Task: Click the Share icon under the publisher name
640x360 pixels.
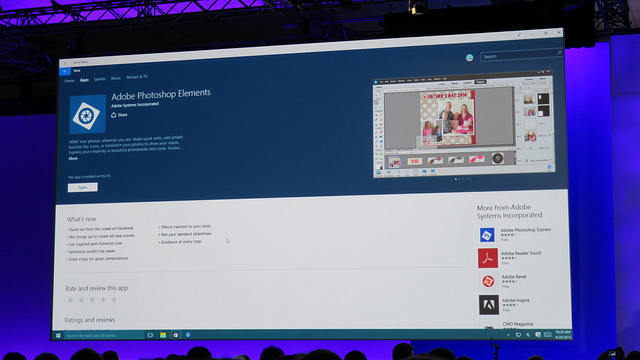Action: point(114,115)
